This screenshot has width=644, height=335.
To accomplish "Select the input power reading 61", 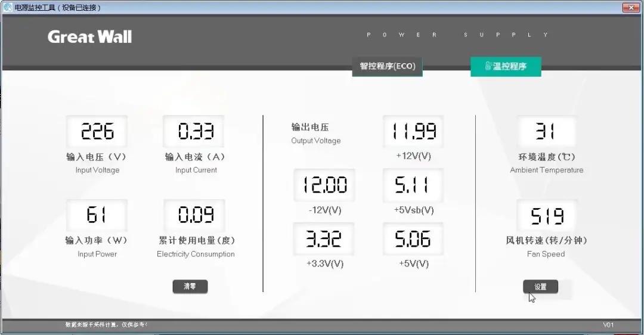I will pos(97,215).
